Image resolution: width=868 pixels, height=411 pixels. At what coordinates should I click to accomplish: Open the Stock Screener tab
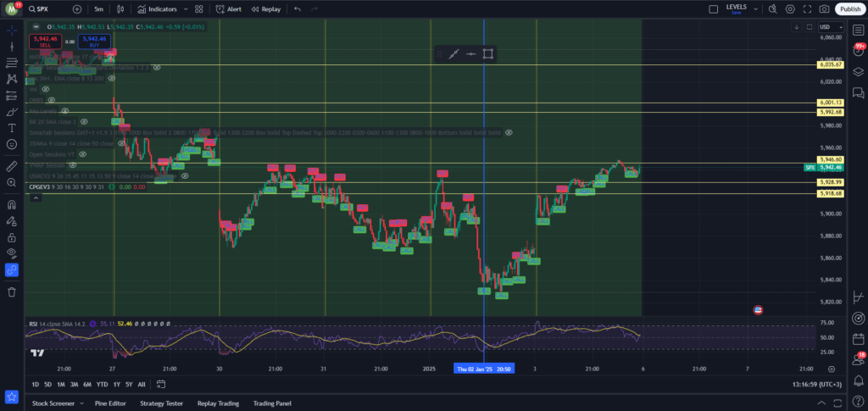pos(53,404)
